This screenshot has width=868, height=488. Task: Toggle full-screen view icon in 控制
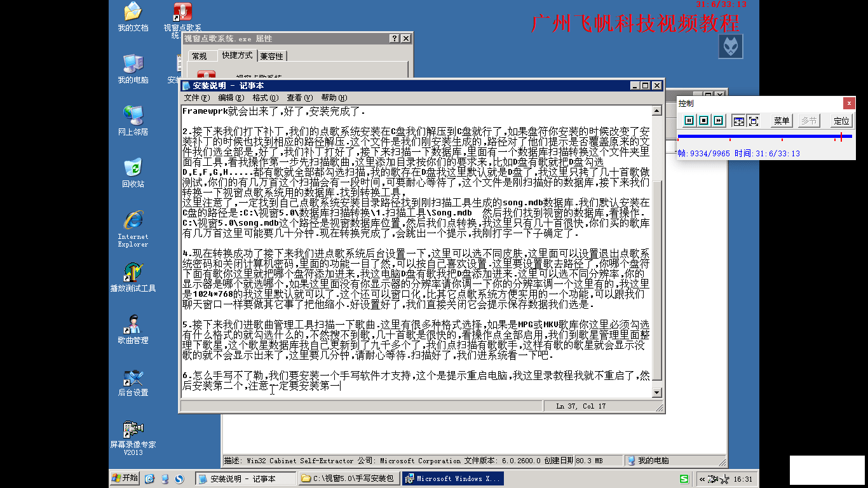pos(753,121)
